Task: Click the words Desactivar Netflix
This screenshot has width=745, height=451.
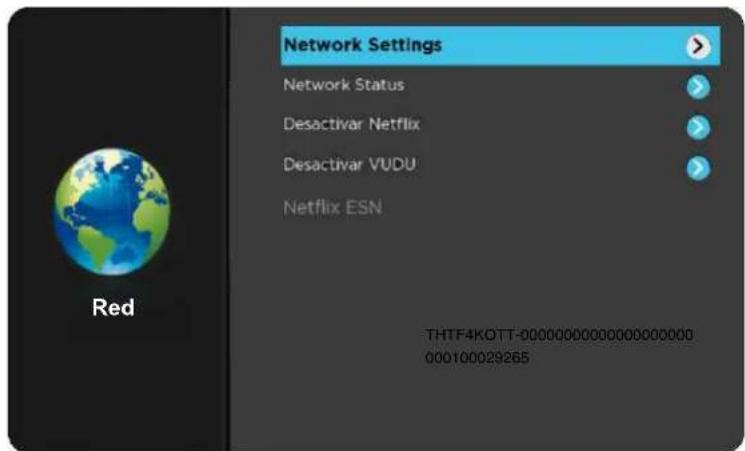Action: (x=351, y=126)
